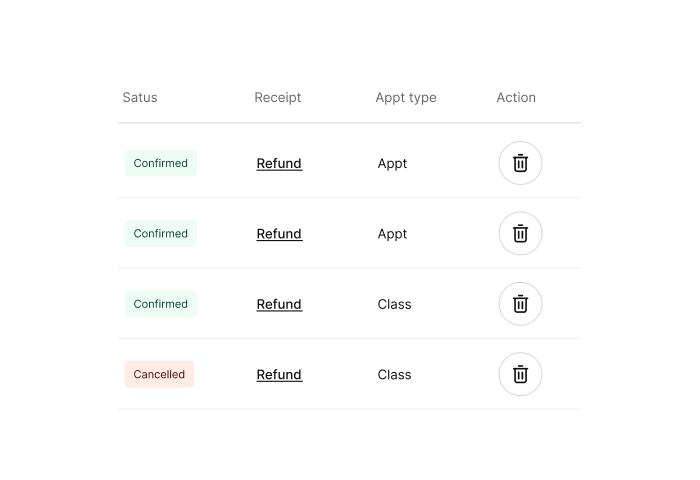Select the Appt cell in the second row
The height and width of the screenshot is (480, 700).
click(x=392, y=234)
